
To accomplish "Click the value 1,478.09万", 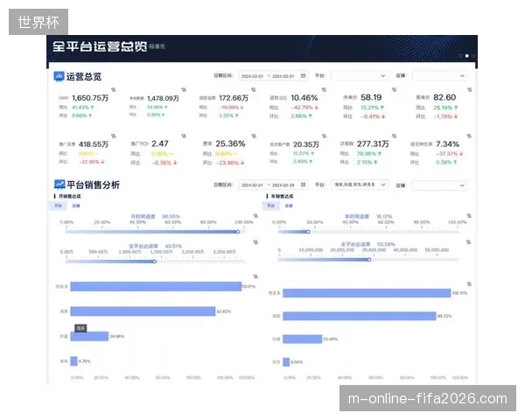I will click(163, 98).
